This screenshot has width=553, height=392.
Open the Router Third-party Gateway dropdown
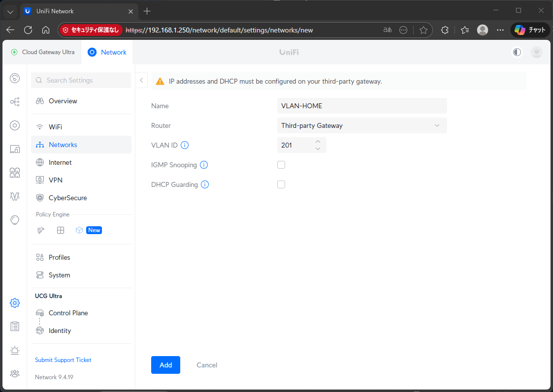coord(362,125)
